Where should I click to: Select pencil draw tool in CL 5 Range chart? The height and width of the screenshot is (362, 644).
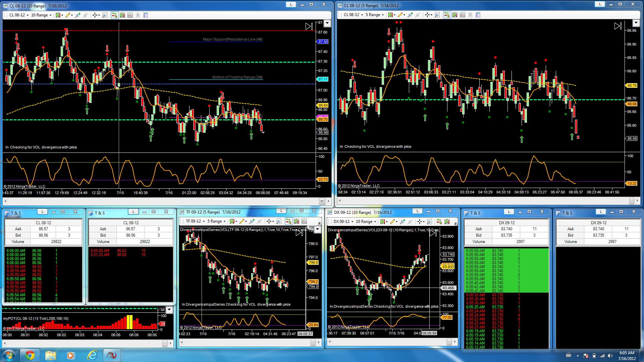tap(400, 15)
